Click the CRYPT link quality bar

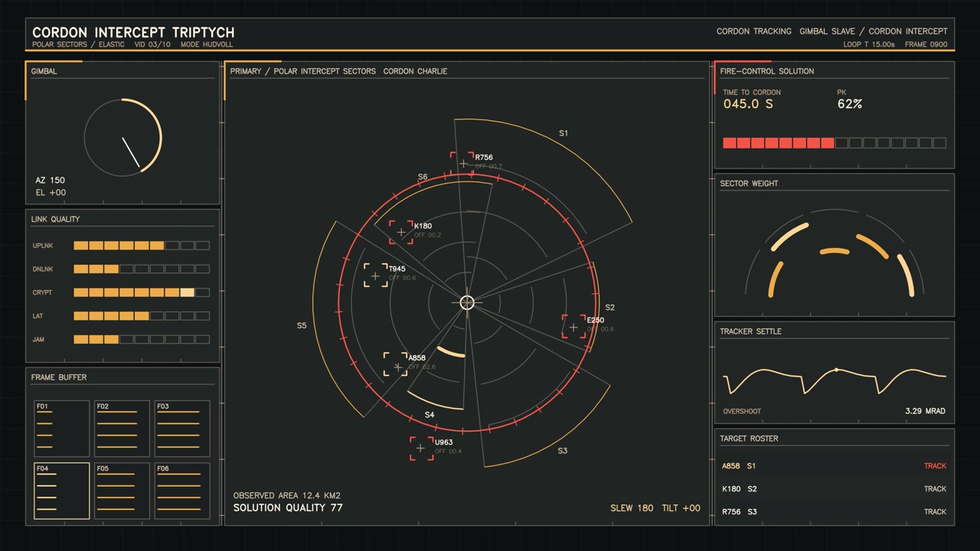pos(142,292)
